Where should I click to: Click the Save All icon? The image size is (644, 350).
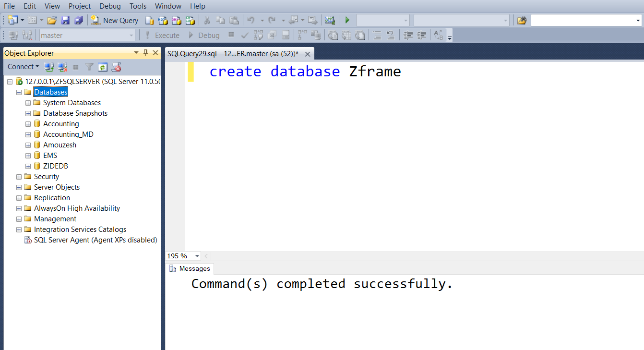[79, 20]
